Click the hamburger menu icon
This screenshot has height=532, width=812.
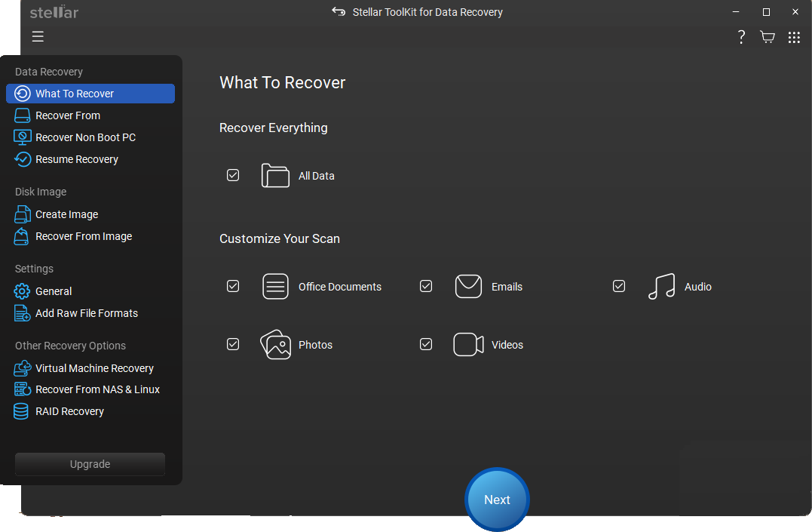click(38, 37)
